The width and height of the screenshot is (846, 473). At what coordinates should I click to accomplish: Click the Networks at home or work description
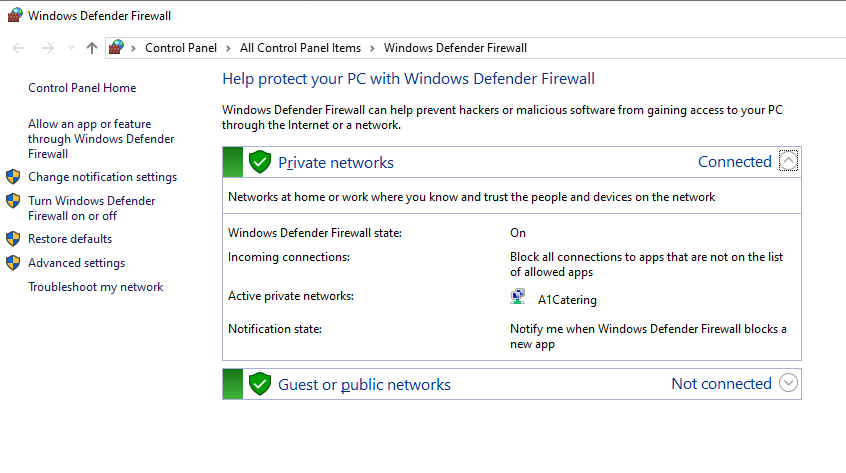[472, 197]
